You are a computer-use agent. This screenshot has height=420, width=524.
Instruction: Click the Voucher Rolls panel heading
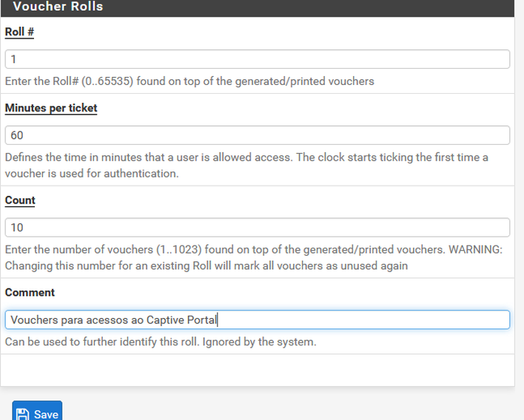click(x=58, y=7)
